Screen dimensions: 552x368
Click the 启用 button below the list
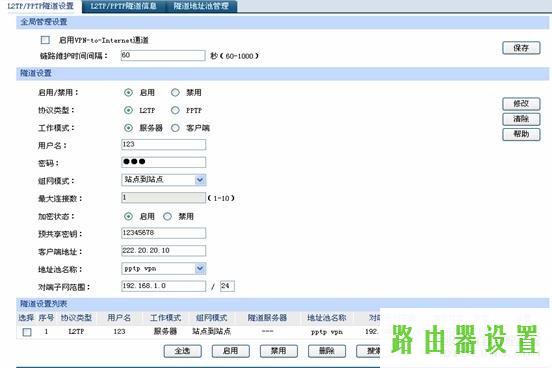(231, 351)
